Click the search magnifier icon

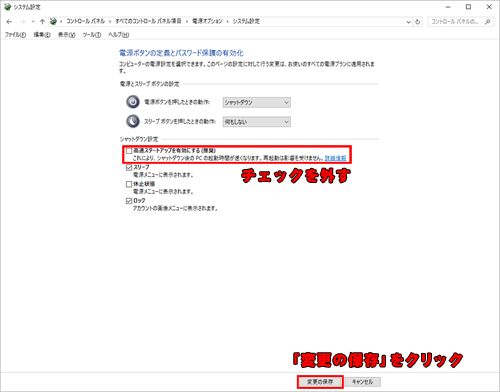488,22
